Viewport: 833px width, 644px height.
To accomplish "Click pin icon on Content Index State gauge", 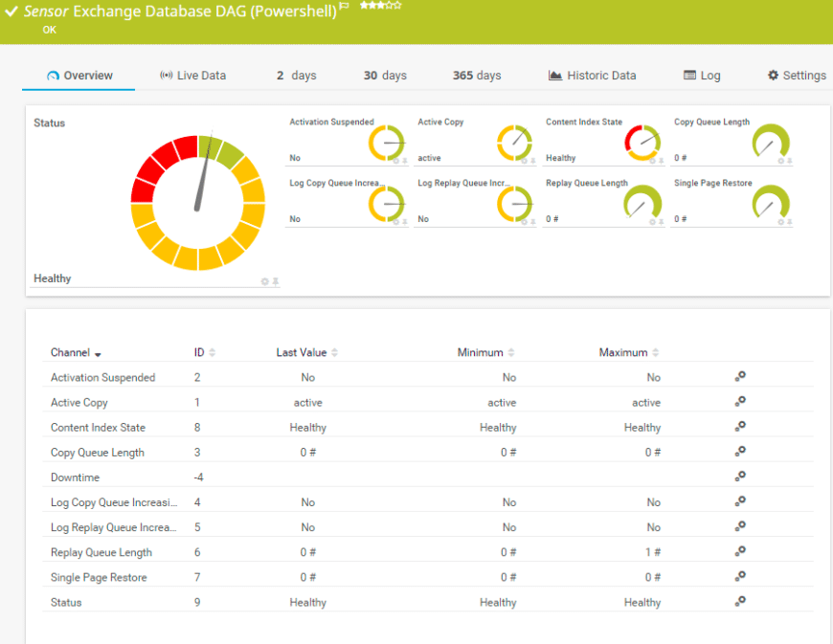I will 661,161.
